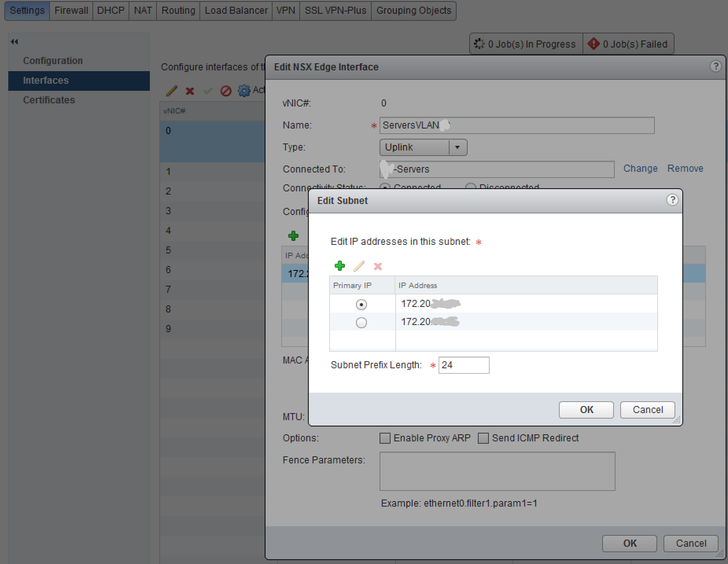Image resolution: width=728 pixels, height=564 pixels.
Task: Add a new IP address in Edit Subnet
Action: (339, 266)
